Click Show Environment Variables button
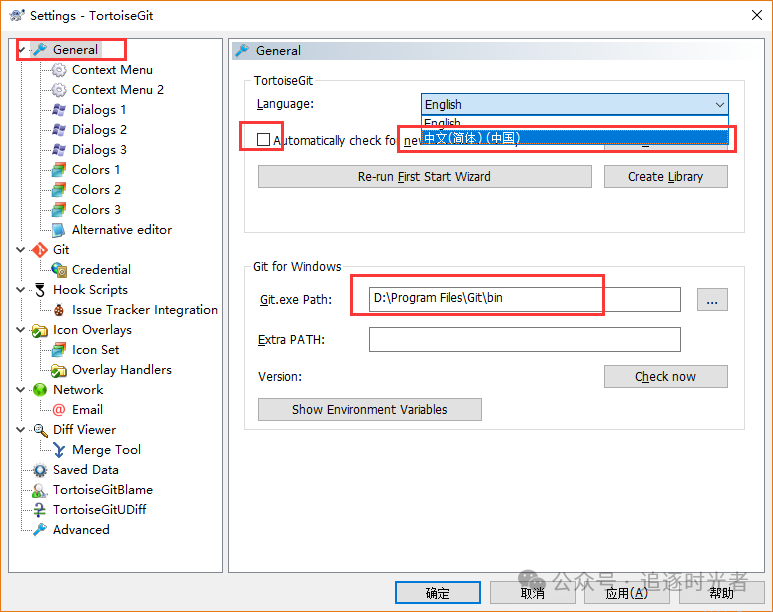Image resolution: width=773 pixels, height=612 pixels. coord(370,410)
